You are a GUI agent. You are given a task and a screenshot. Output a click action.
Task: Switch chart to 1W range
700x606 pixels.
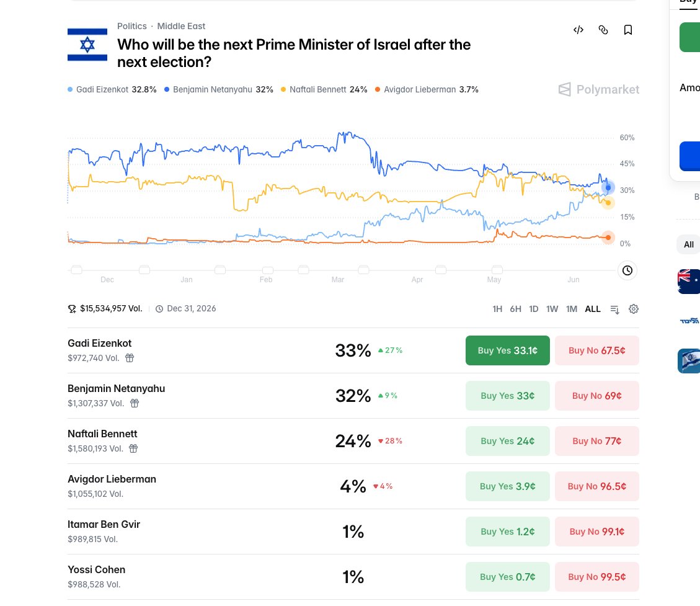pos(552,309)
